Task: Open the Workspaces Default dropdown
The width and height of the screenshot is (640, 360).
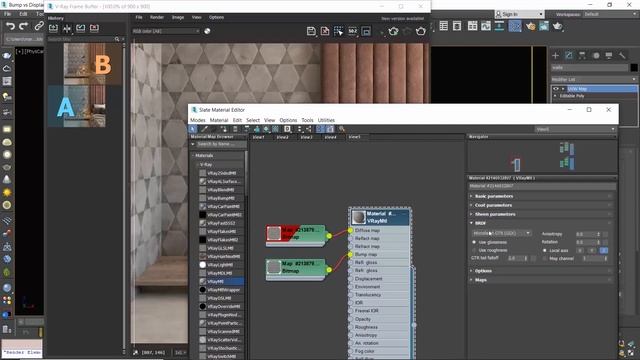Action: click(610, 14)
